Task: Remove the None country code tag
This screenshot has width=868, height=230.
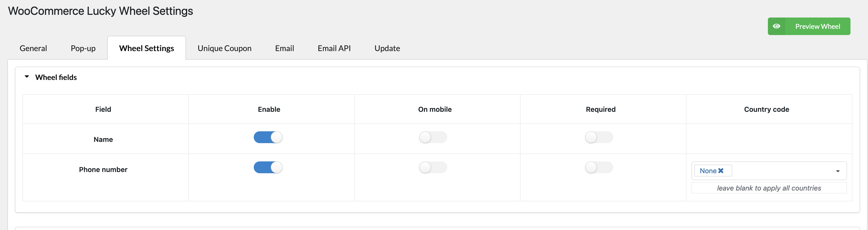Action: [721, 171]
